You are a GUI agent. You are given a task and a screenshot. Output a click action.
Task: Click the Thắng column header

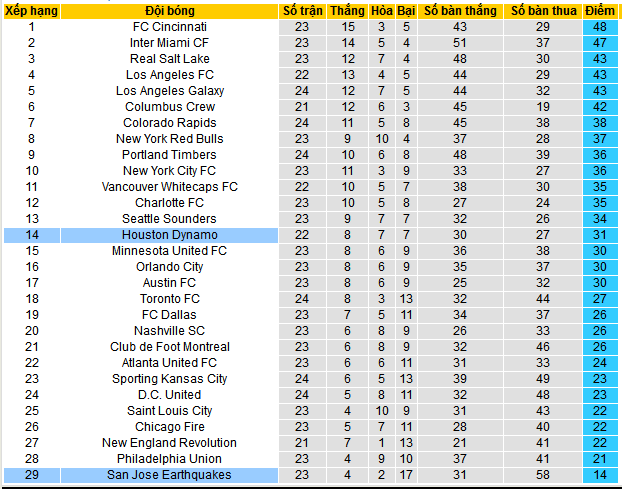(348, 10)
